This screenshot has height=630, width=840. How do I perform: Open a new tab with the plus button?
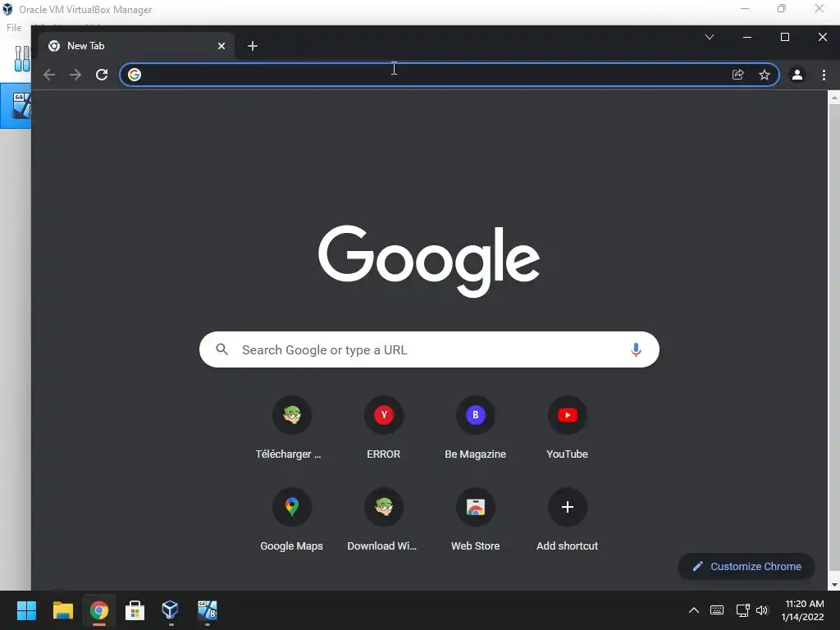click(x=253, y=46)
